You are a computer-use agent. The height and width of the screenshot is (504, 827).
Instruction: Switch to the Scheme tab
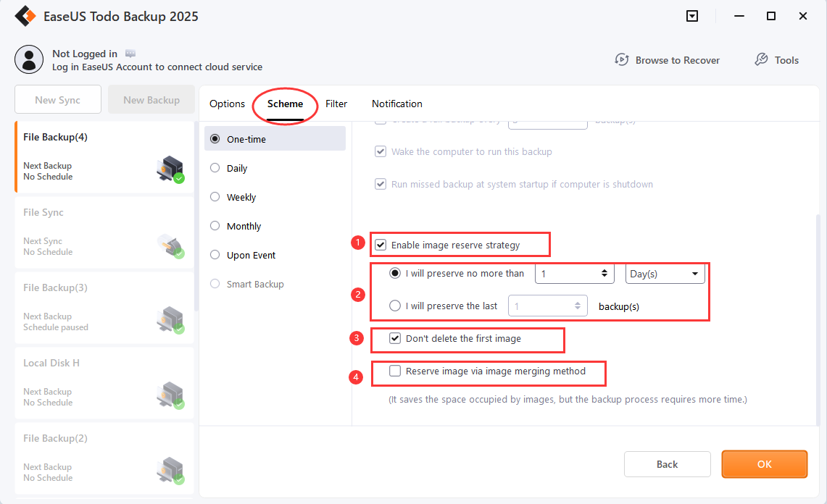click(286, 104)
